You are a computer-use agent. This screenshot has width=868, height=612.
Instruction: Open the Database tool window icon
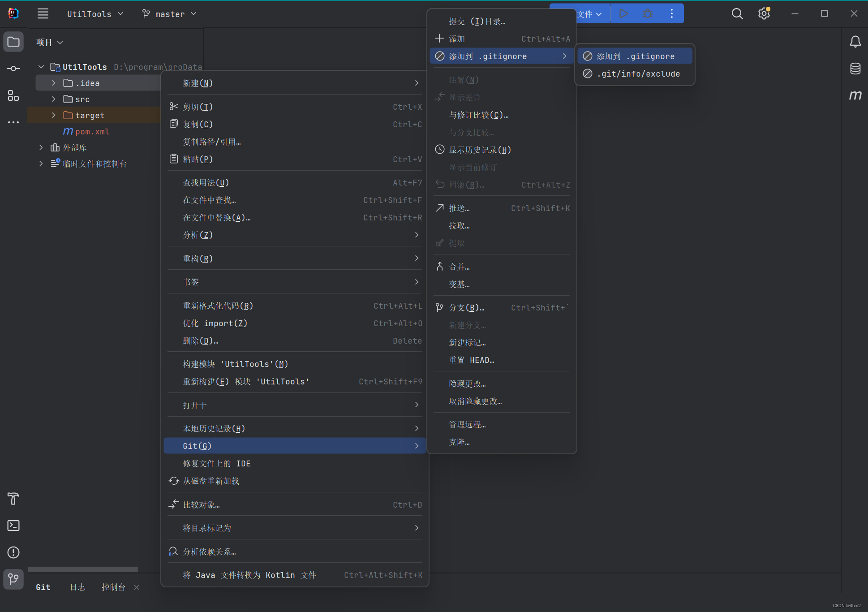click(x=855, y=69)
